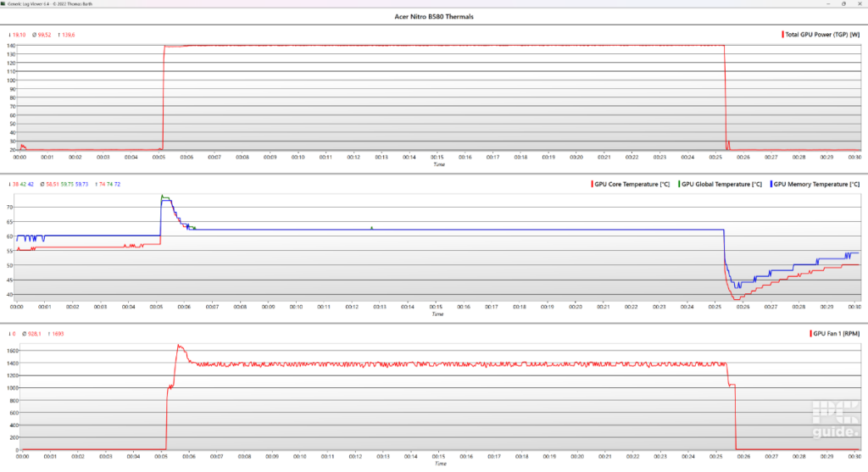Click the green swatch beside GPU Global Temperature

click(x=679, y=184)
